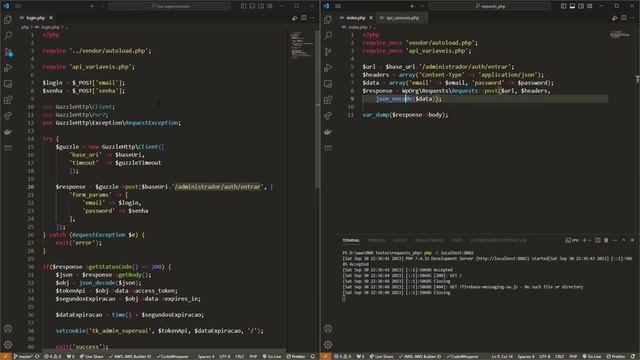The height and width of the screenshot is (360, 640).
Task: Open Accounts menu in the right window
Action: pos(328,329)
